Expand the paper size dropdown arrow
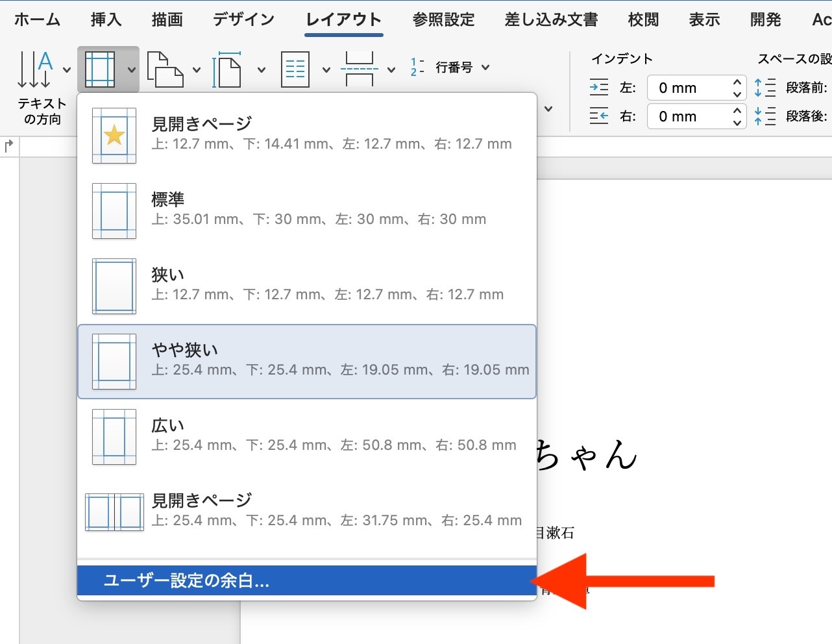The width and height of the screenshot is (832, 644). (x=262, y=69)
